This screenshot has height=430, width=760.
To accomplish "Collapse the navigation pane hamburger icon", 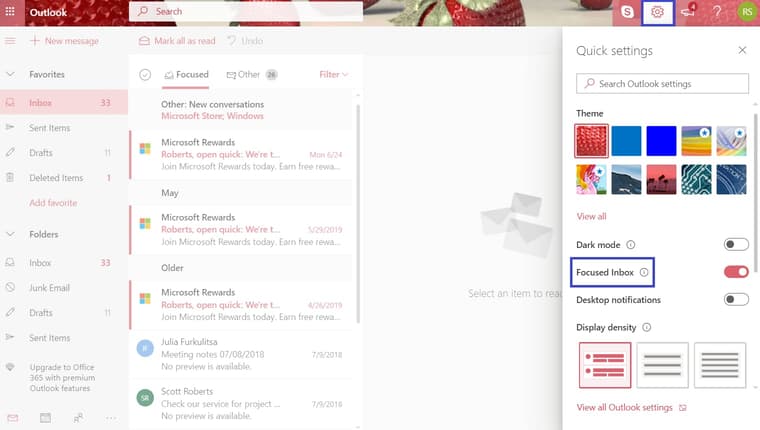I will tap(10, 41).
